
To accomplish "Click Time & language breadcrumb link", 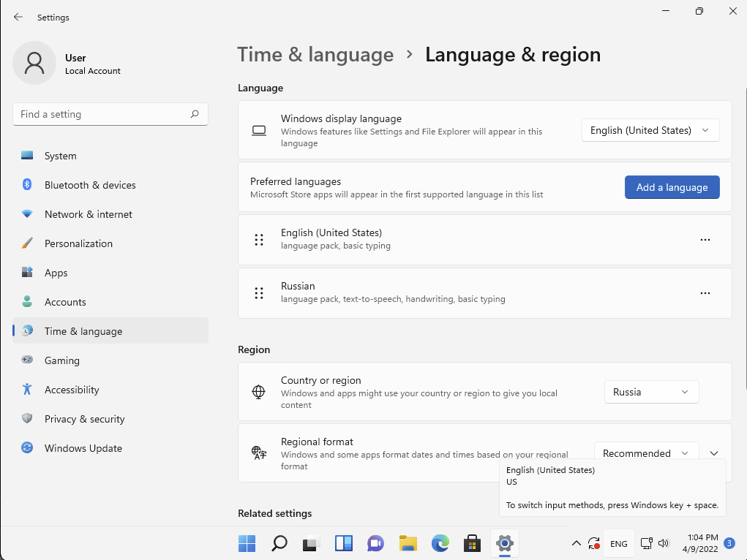I will click(315, 54).
